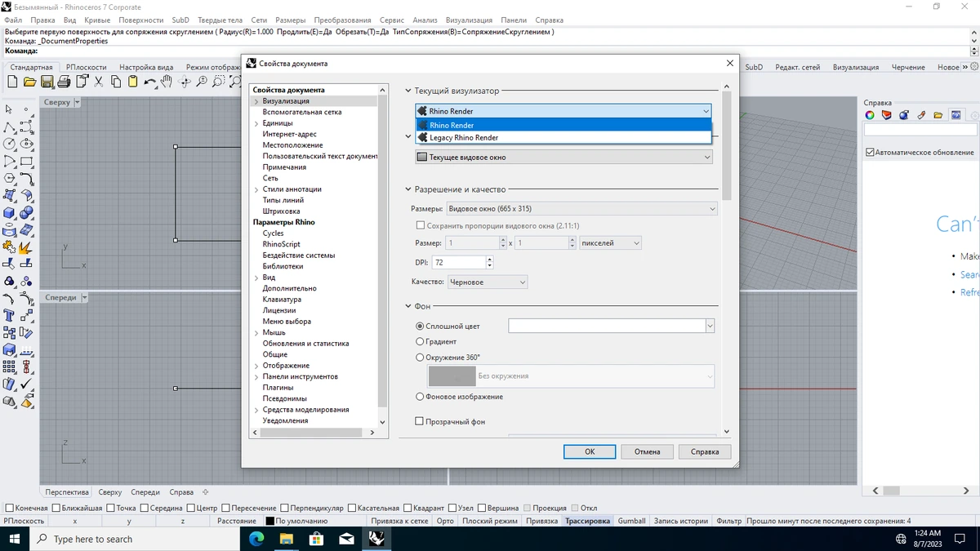Select the blue Text object tool
This screenshot has width=980, height=551.
(9, 315)
